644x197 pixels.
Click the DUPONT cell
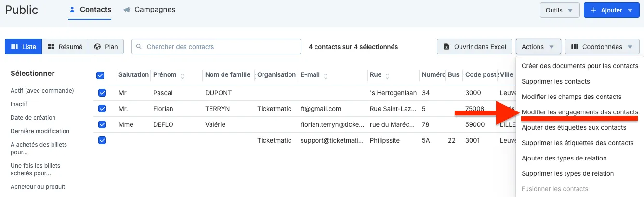point(218,93)
